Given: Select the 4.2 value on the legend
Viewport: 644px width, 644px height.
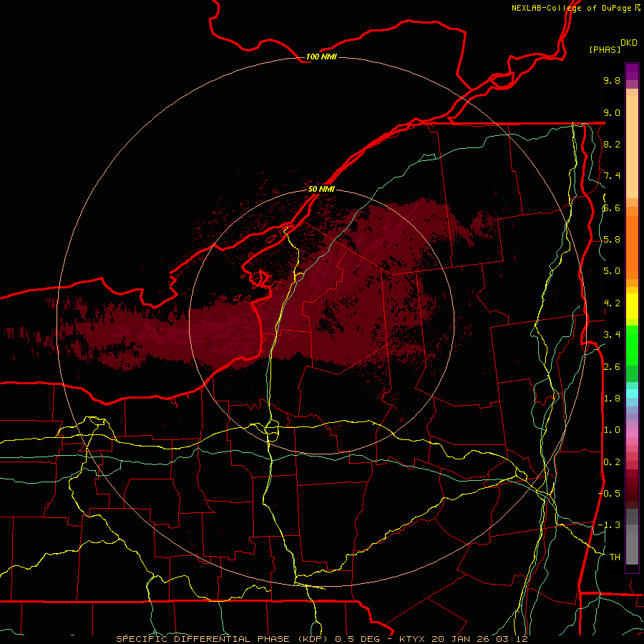Looking at the screenshot, I should [612, 303].
